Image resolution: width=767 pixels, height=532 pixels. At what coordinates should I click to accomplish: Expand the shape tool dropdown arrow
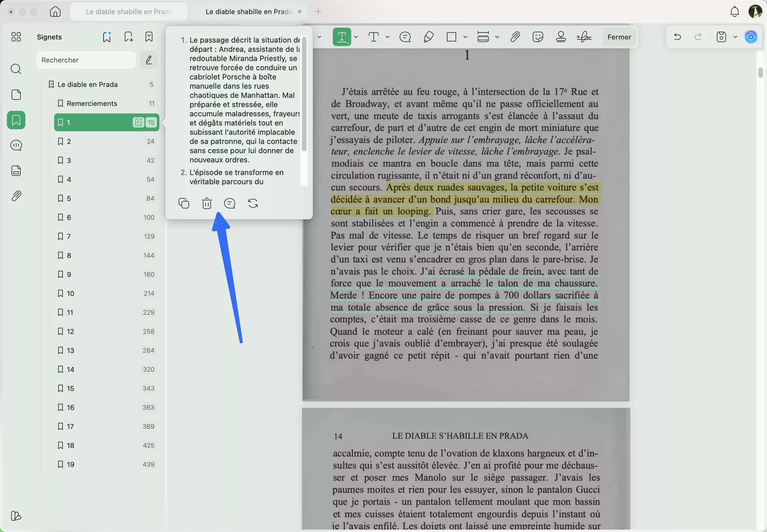point(465,37)
